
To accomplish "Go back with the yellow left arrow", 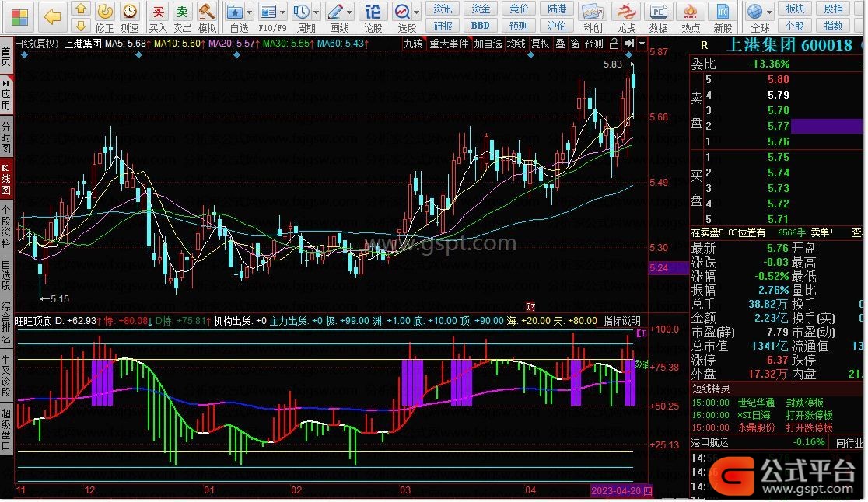I will (52, 17).
